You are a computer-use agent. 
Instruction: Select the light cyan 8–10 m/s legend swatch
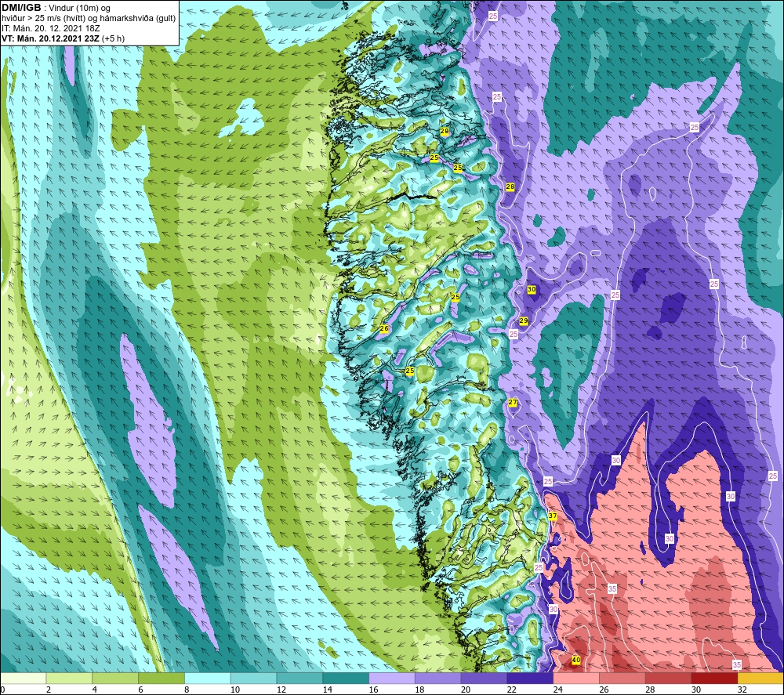point(208,678)
